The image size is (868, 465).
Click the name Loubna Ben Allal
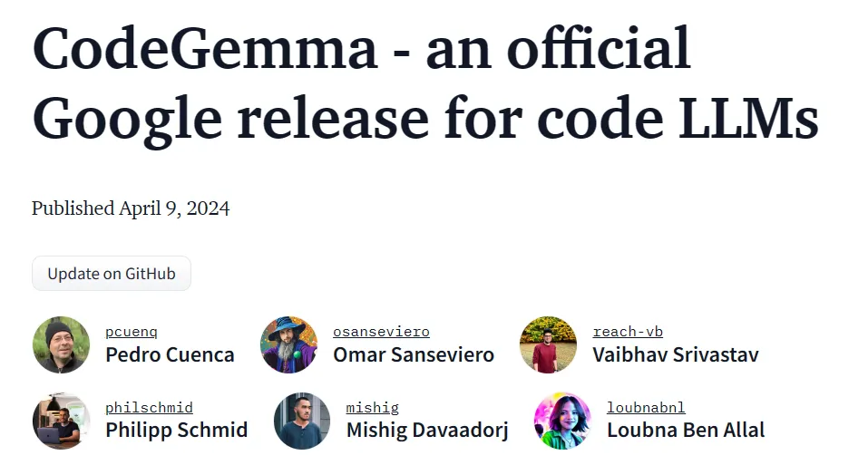click(x=686, y=430)
